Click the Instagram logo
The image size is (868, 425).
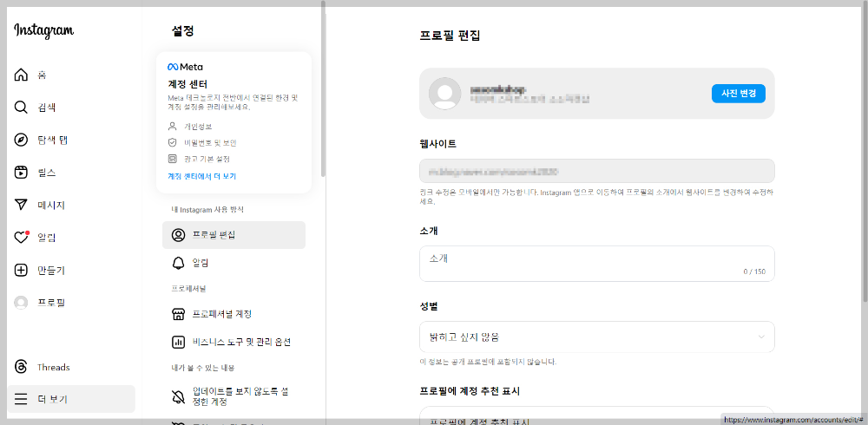tap(43, 31)
